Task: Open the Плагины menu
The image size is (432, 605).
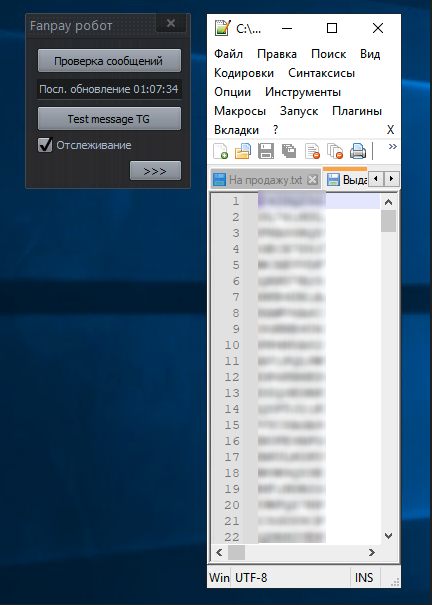Action: [357, 111]
